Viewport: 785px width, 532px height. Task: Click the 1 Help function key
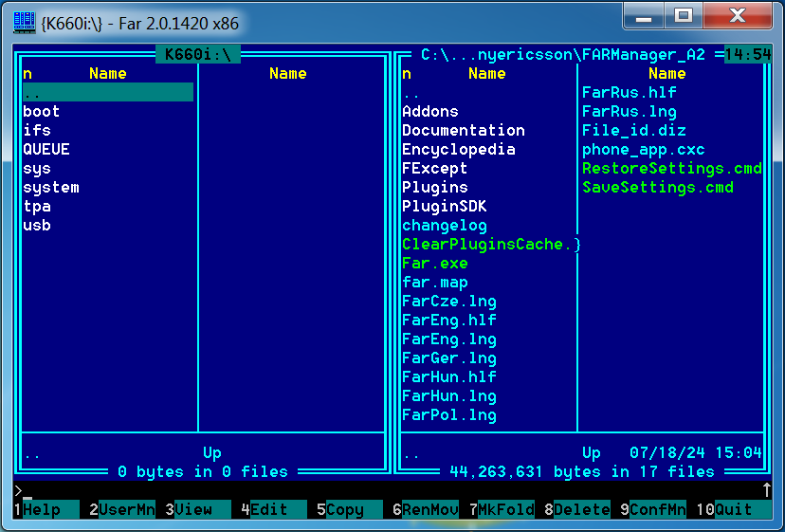pos(46,509)
